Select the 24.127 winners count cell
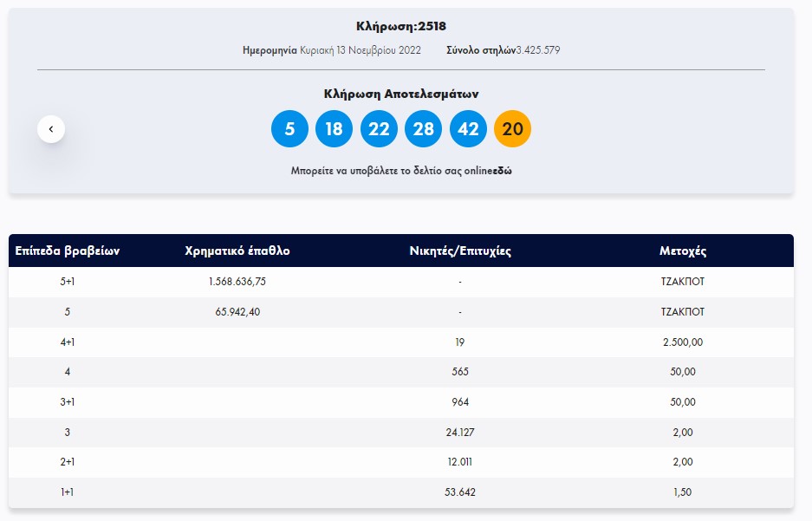Viewport: 812px width, 521px height. coord(460,433)
